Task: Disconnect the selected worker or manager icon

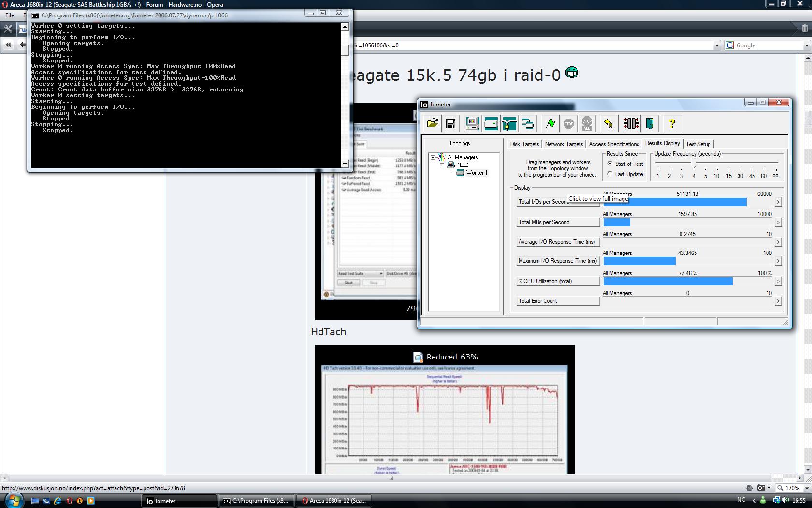Action: 631,123
